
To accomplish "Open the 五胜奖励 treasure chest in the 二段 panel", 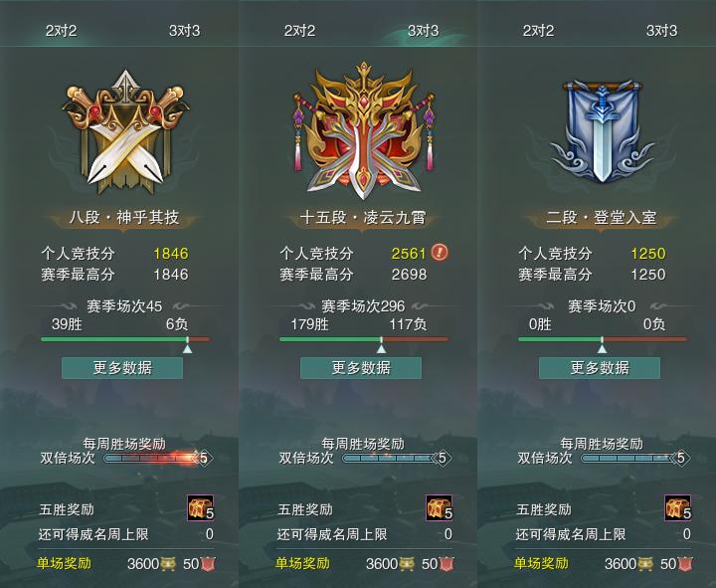I will (x=677, y=507).
